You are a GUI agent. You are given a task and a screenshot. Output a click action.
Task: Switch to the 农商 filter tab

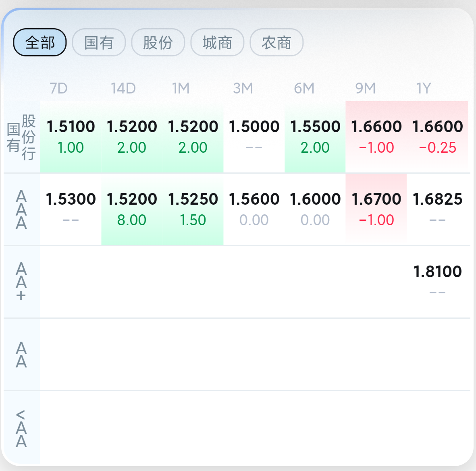(x=276, y=42)
